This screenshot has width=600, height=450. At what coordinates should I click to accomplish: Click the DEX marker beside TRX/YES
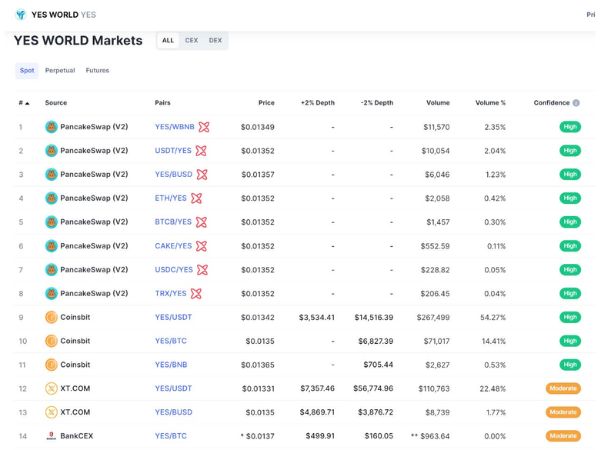(196, 293)
